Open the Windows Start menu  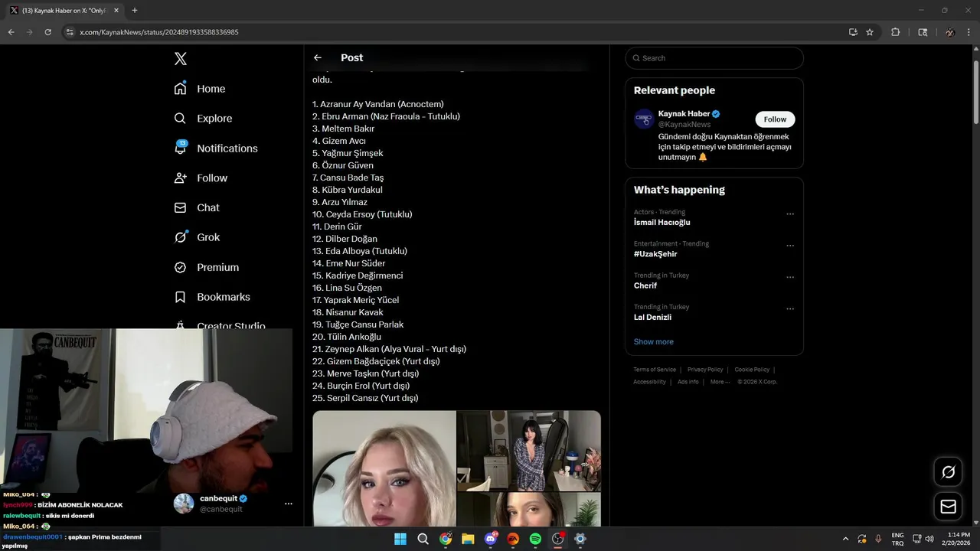[400, 539]
